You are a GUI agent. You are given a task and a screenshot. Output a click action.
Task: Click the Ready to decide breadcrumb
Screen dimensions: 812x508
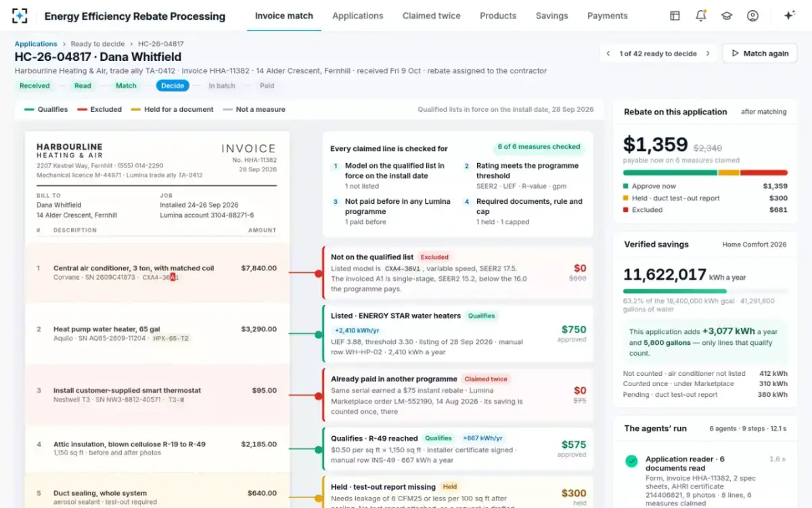pos(97,44)
